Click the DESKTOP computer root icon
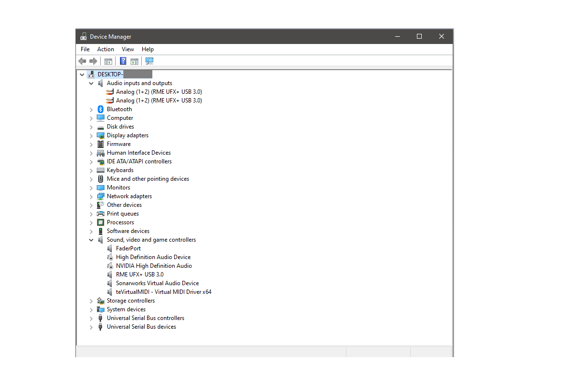The height and width of the screenshot is (392, 562). [x=91, y=74]
